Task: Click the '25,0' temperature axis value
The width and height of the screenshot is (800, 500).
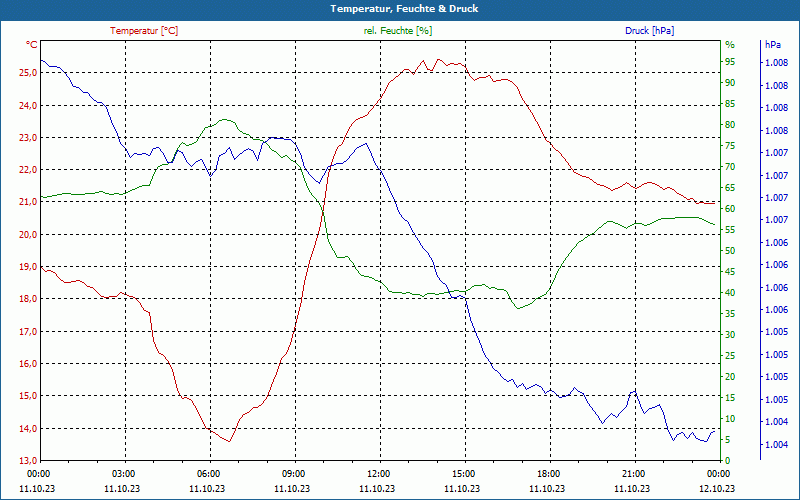Action: pos(28,72)
